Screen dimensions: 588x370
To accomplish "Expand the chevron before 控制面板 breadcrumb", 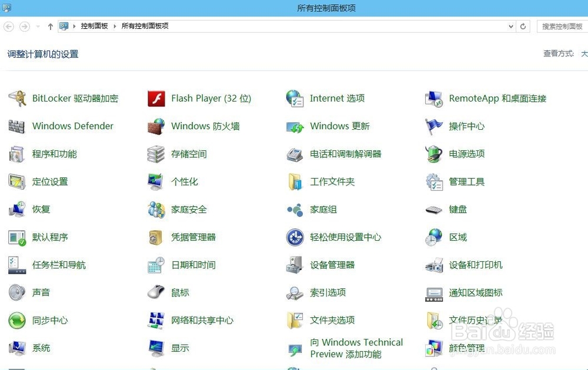I will coord(74,26).
